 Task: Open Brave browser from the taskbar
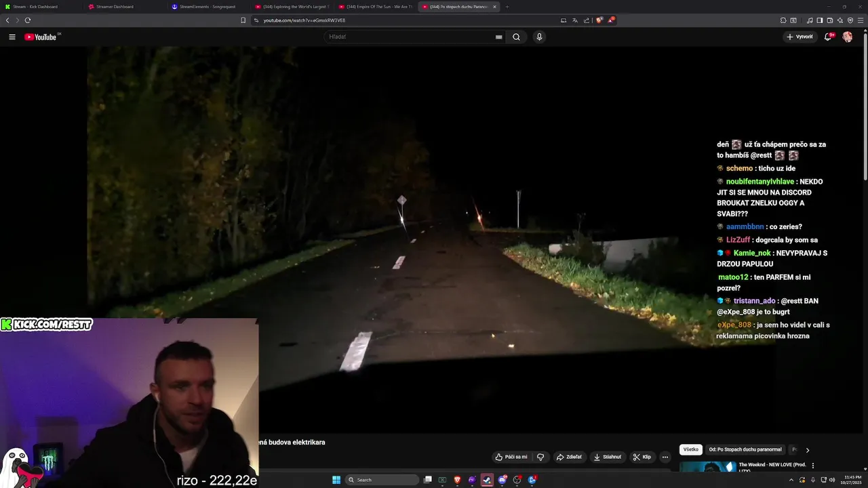coord(457,480)
